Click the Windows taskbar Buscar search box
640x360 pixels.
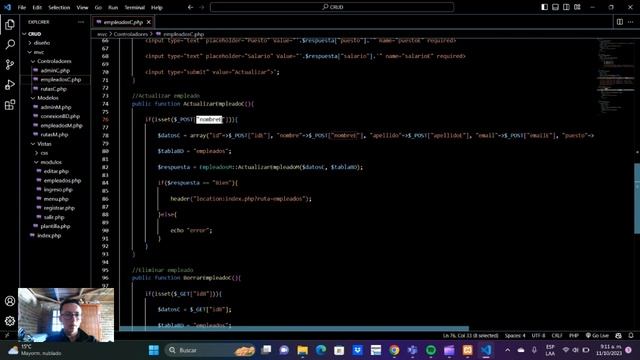pyautogui.click(x=211, y=350)
